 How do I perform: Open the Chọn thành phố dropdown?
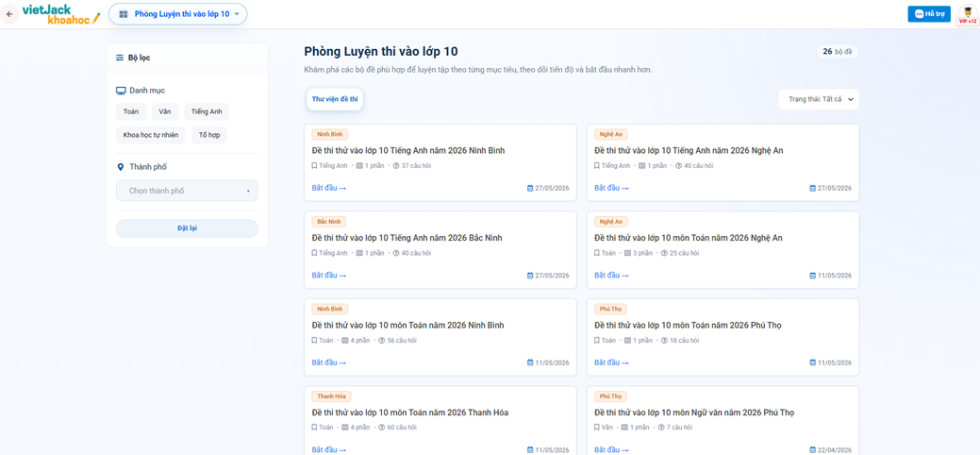[187, 191]
